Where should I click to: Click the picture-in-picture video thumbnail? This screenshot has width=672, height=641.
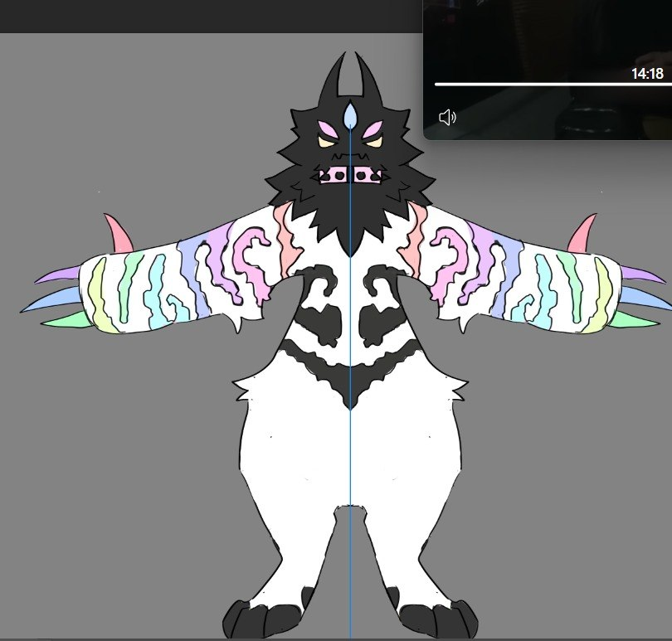[548, 70]
